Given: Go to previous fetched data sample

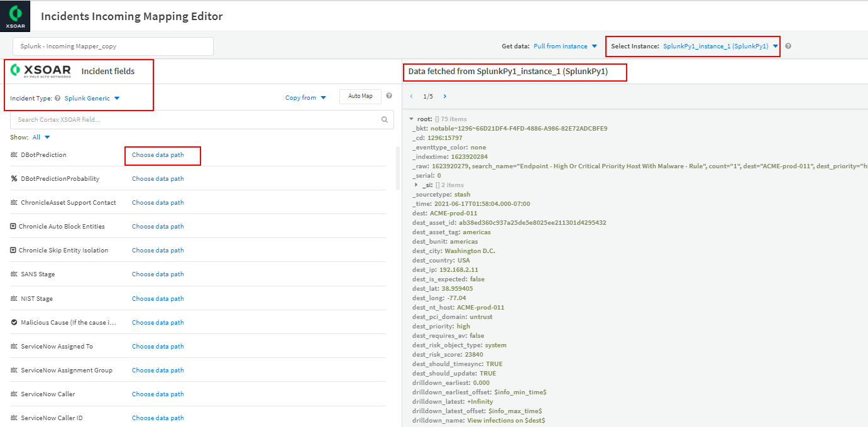Looking at the screenshot, I should point(412,97).
